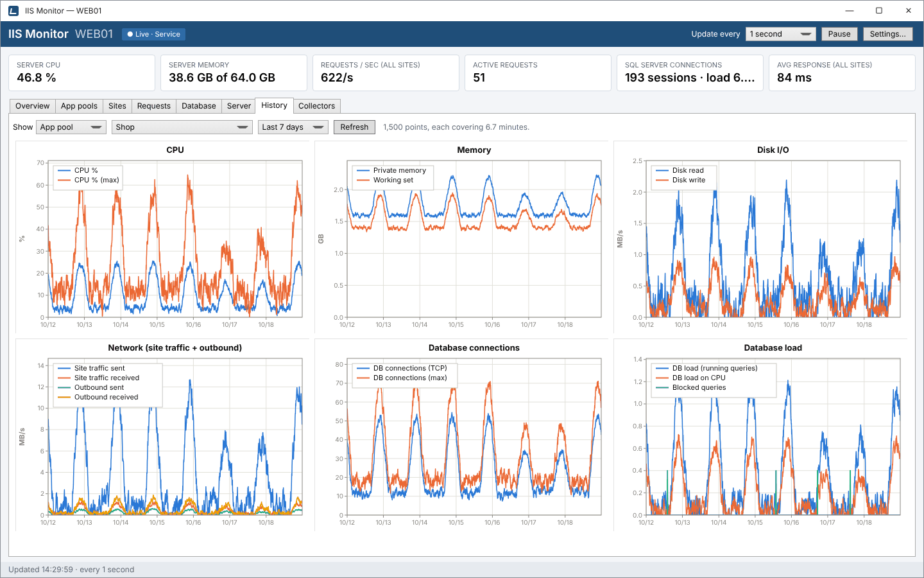
Task: Click the Avg Response 84 ms card
Action: [x=842, y=73]
